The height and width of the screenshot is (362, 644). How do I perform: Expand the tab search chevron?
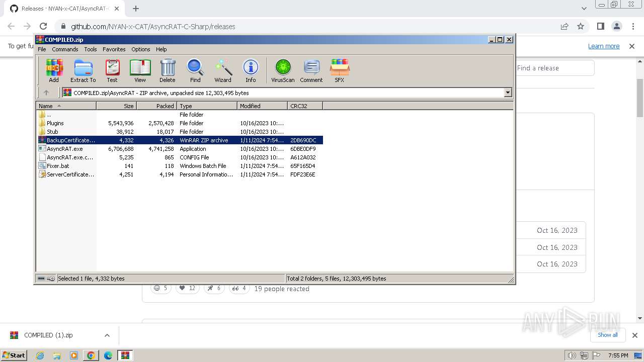(x=584, y=9)
